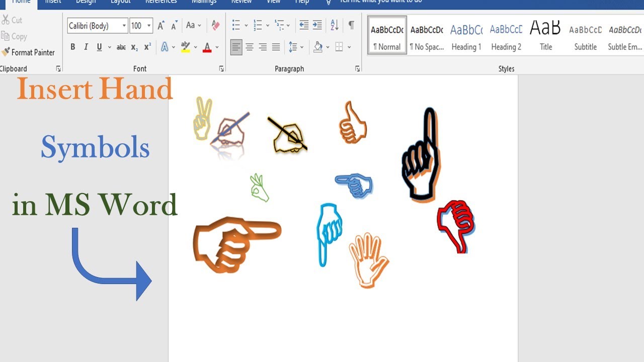The width and height of the screenshot is (644, 362).
Task: Apply the No Spacing style
Action: pos(427,35)
